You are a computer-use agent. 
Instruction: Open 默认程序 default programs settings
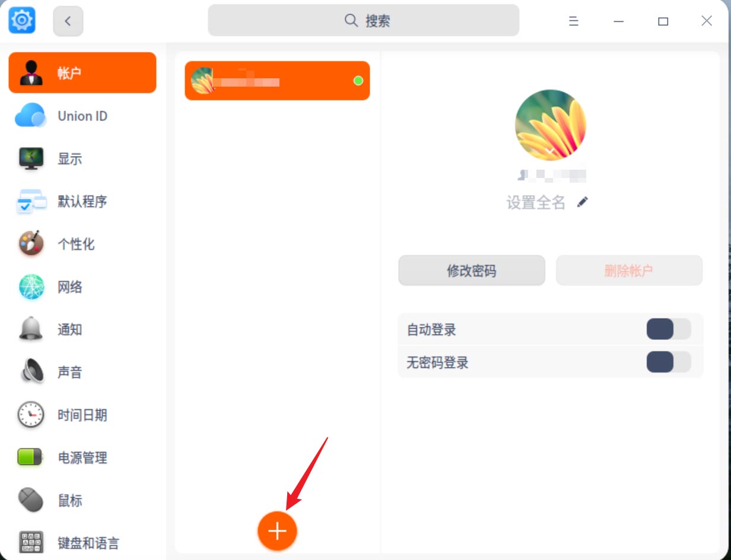coord(82,201)
